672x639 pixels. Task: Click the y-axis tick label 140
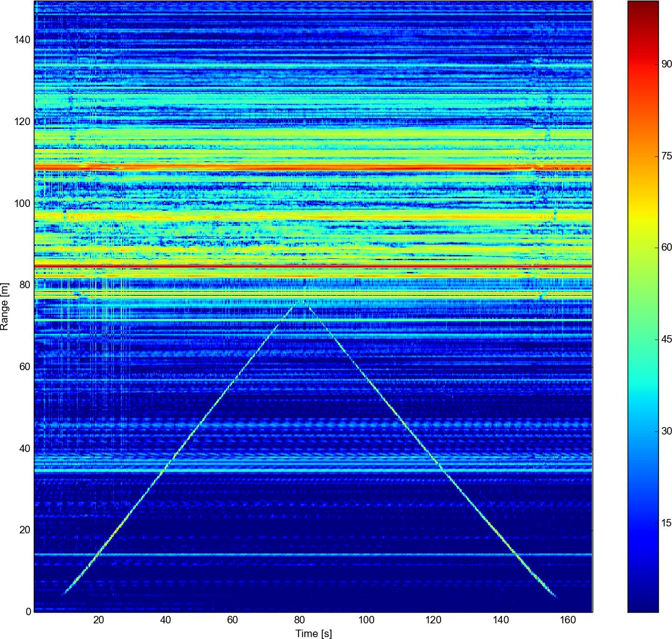(x=23, y=40)
